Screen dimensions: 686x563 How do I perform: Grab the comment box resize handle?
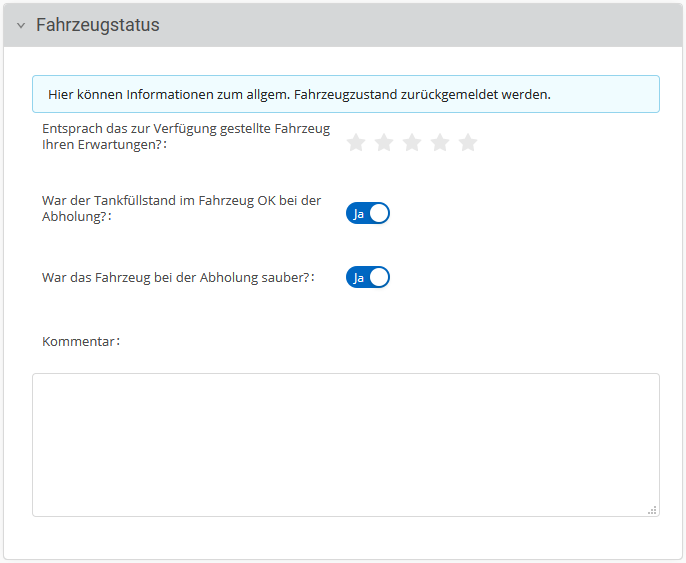[652, 509]
